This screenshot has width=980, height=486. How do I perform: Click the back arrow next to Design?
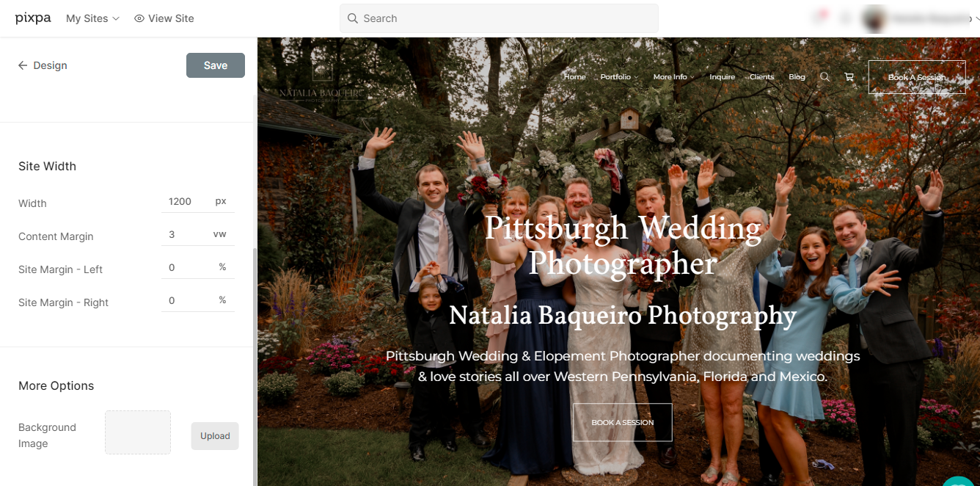tap(23, 65)
